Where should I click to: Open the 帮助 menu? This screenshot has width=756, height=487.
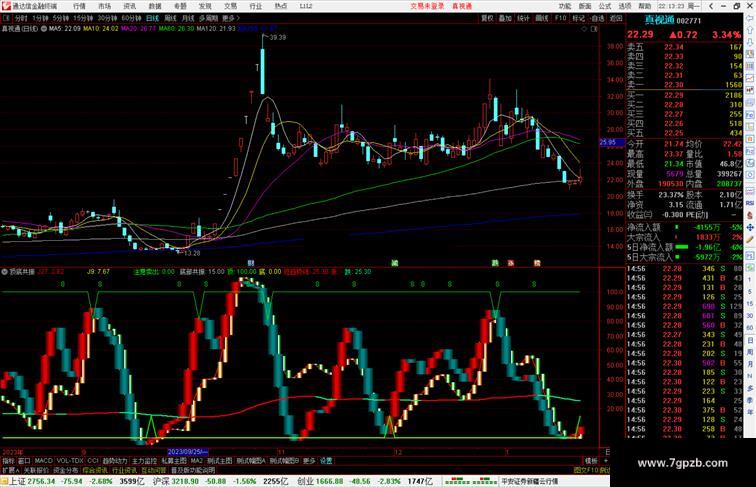tap(645, 6)
